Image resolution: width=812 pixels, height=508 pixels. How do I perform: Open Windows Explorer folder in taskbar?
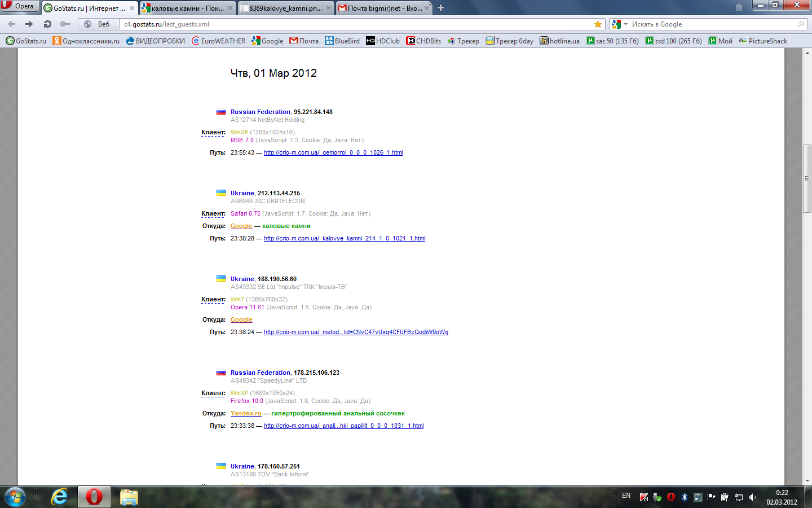click(x=129, y=497)
